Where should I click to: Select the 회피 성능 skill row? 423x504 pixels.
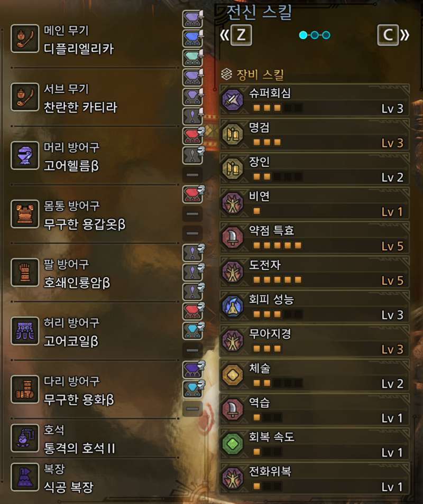[314, 306]
